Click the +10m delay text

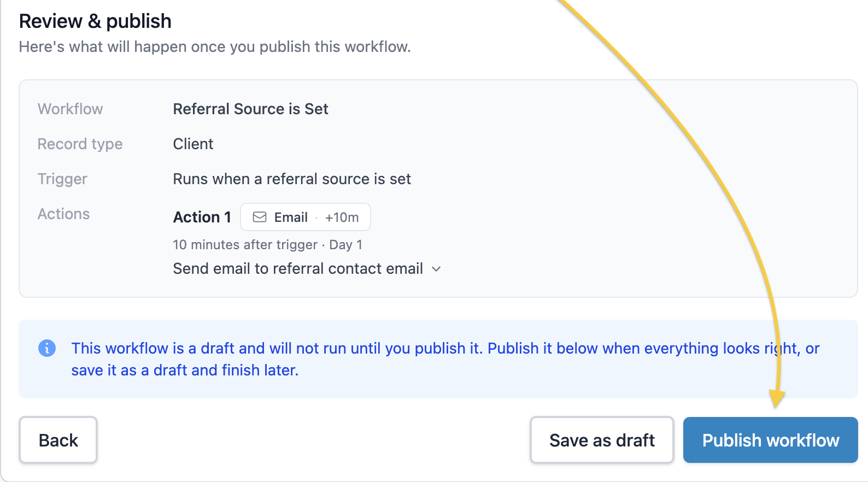[x=342, y=218]
